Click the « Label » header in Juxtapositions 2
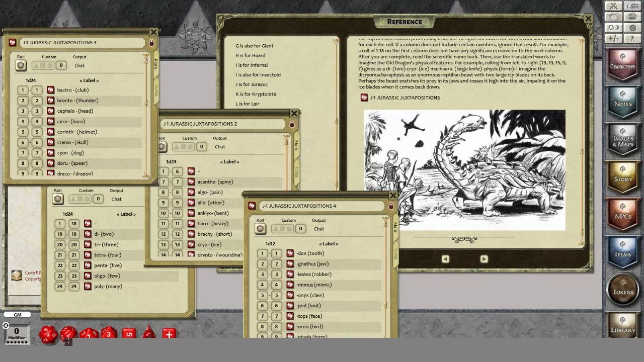The image size is (644, 362). coord(229,162)
